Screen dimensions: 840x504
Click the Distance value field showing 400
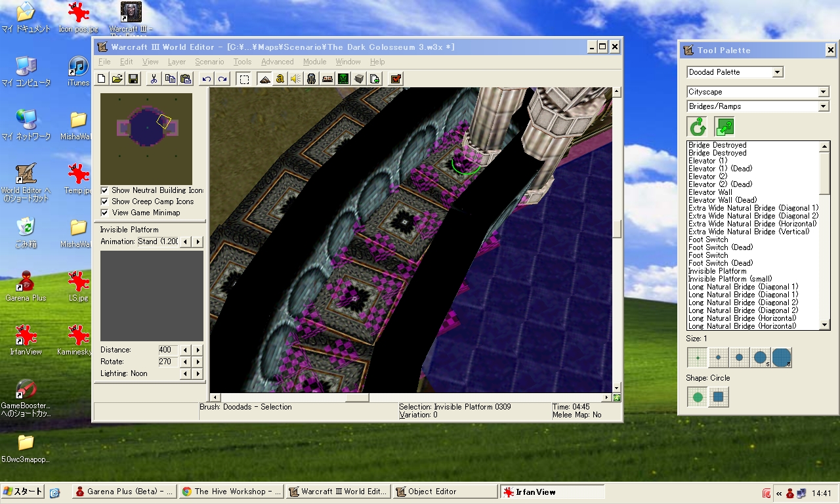[168, 350]
